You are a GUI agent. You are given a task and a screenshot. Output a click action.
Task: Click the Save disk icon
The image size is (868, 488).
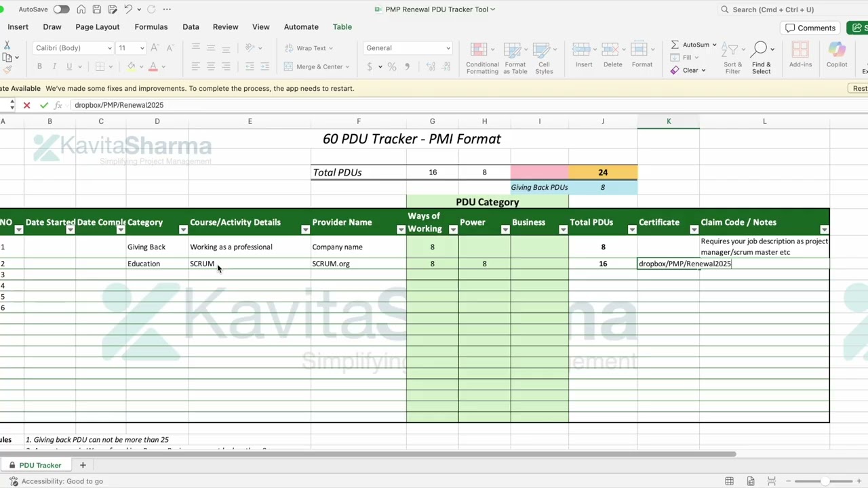(x=97, y=9)
